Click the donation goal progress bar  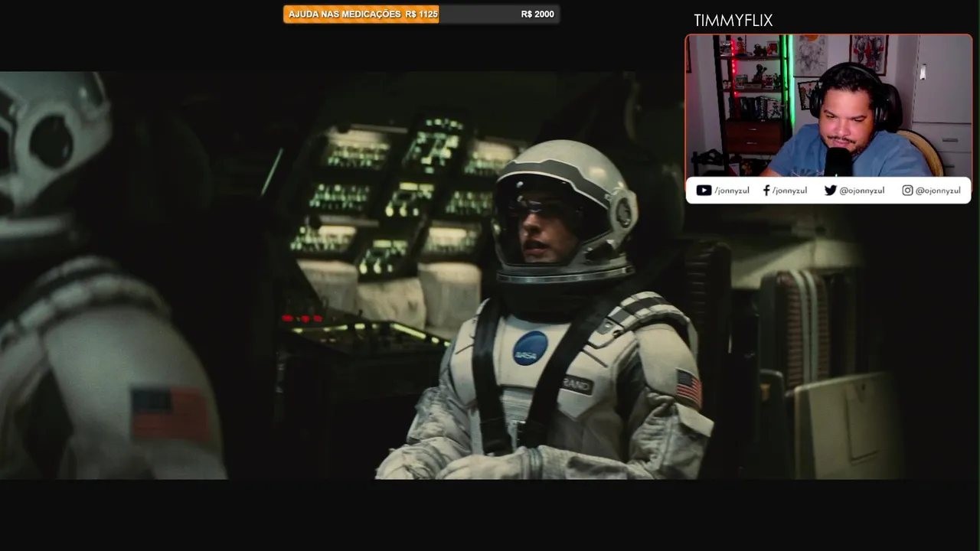pyautogui.click(x=421, y=14)
